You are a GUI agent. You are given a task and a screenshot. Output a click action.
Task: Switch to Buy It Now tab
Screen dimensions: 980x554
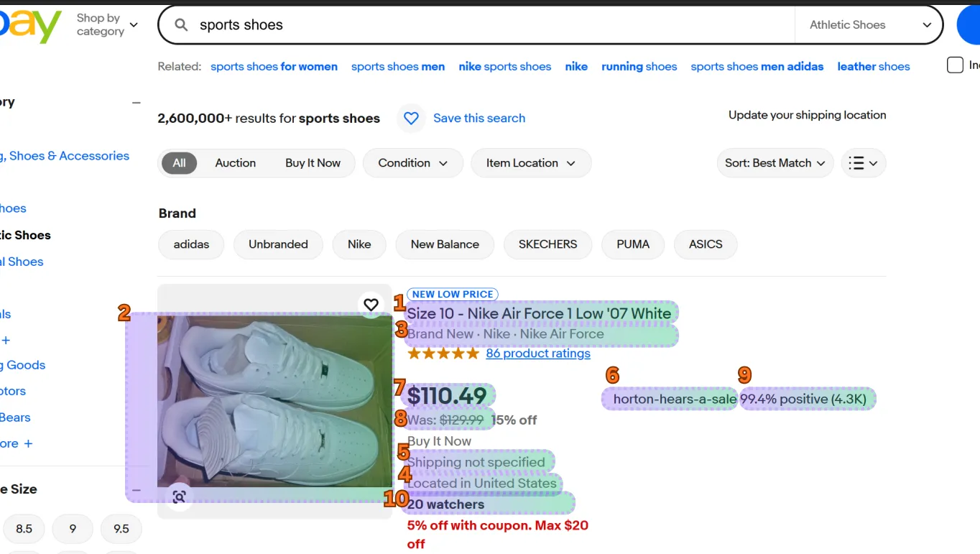pyautogui.click(x=313, y=163)
